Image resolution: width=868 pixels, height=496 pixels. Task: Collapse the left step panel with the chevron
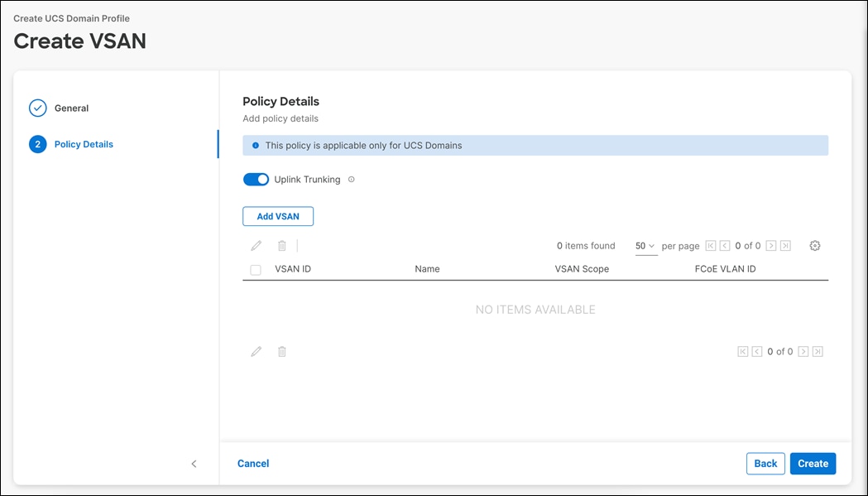pyautogui.click(x=194, y=464)
